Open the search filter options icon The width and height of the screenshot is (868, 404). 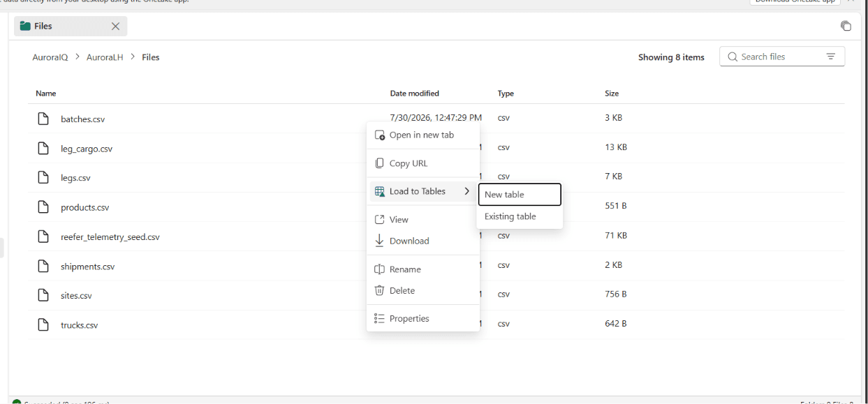coord(831,57)
